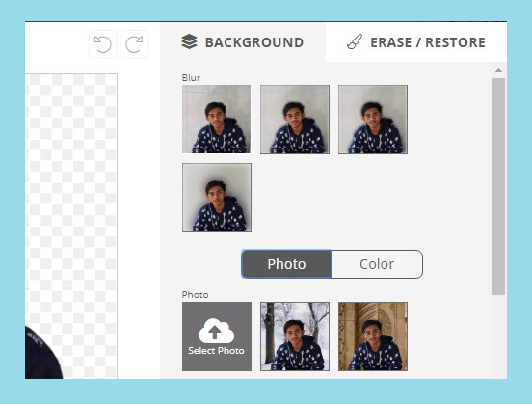Image resolution: width=532 pixels, height=404 pixels.
Task: Click the redo arrow icon
Action: (134, 44)
